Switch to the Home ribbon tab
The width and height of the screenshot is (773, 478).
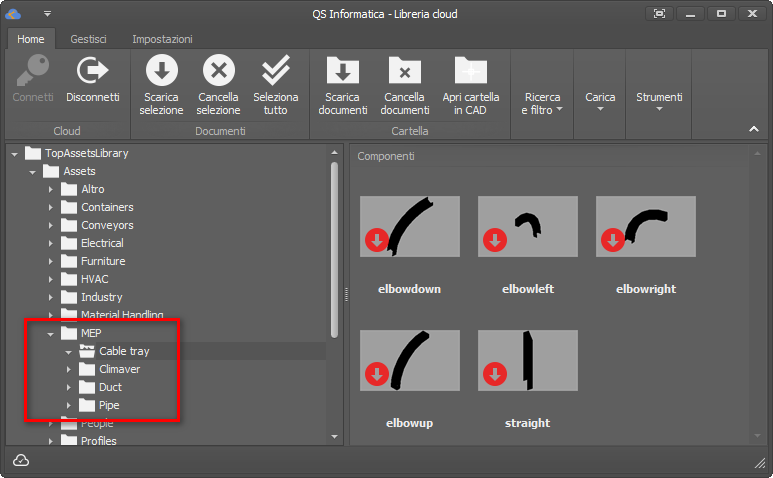tap(31, 39)
